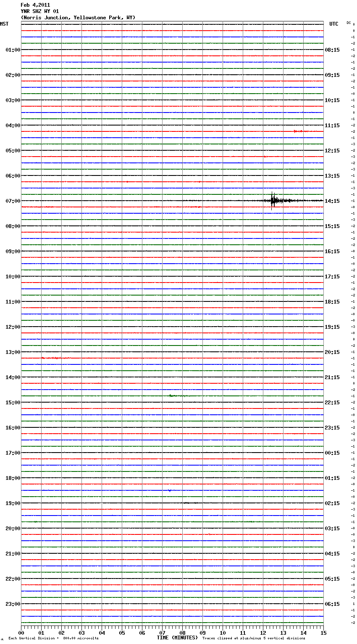Click the 11:15 UTC time label

click(332, 126)
